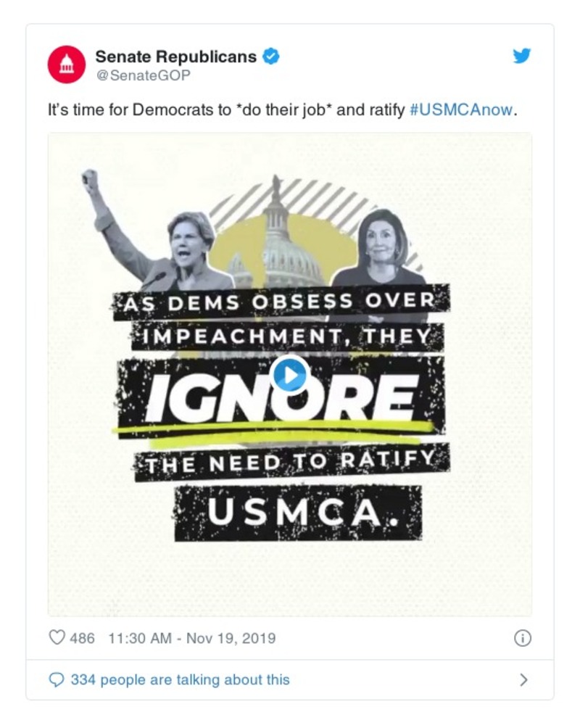
Task: Click "334 people are talking about this"
Action: tap(180, 679)
